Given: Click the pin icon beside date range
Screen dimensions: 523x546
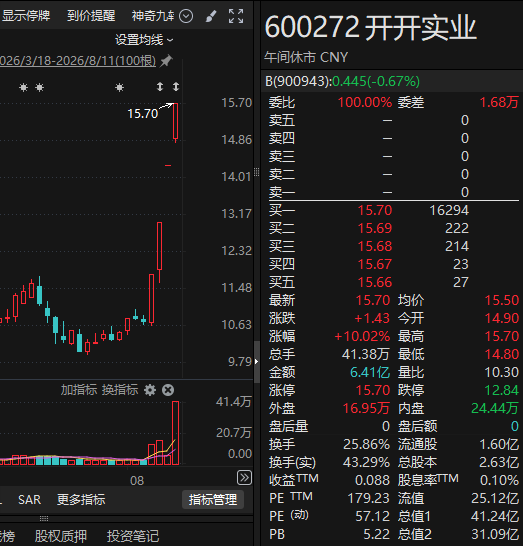Looking at the screenshot, I should pos(166,61).
